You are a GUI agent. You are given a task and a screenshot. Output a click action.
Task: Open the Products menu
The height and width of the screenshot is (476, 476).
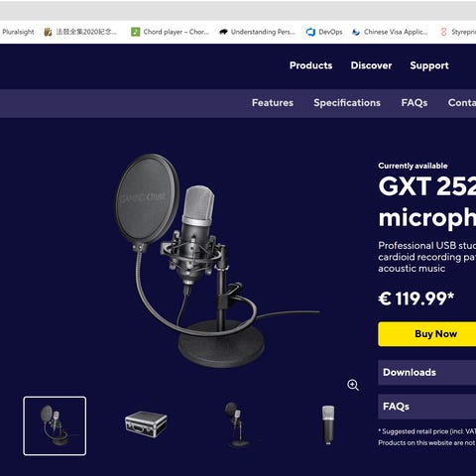point(310,65)
